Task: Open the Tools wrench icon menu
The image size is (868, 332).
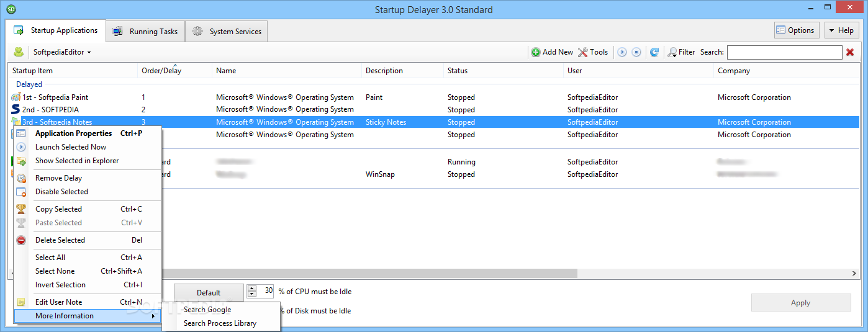Action: coord(582,52)
